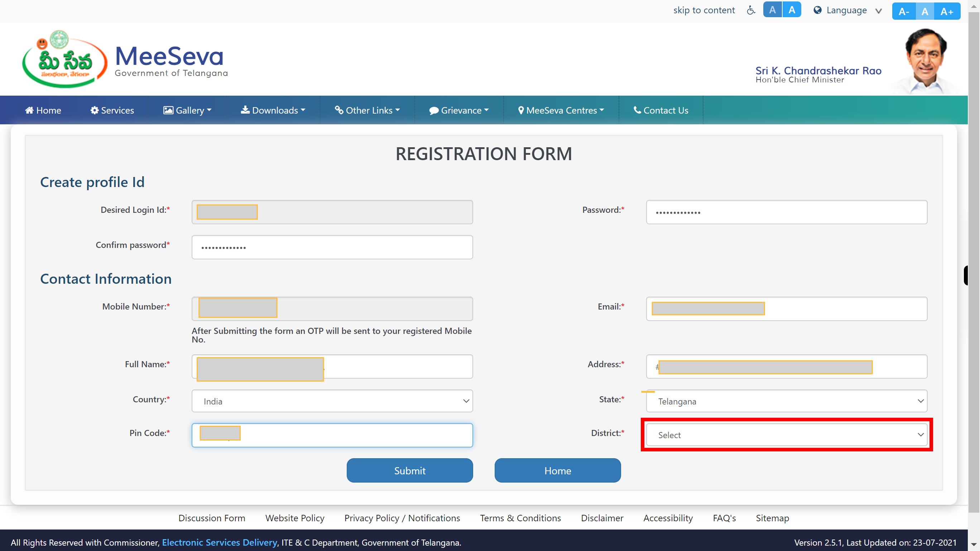Decrease font size with A-

pos(904,11)
